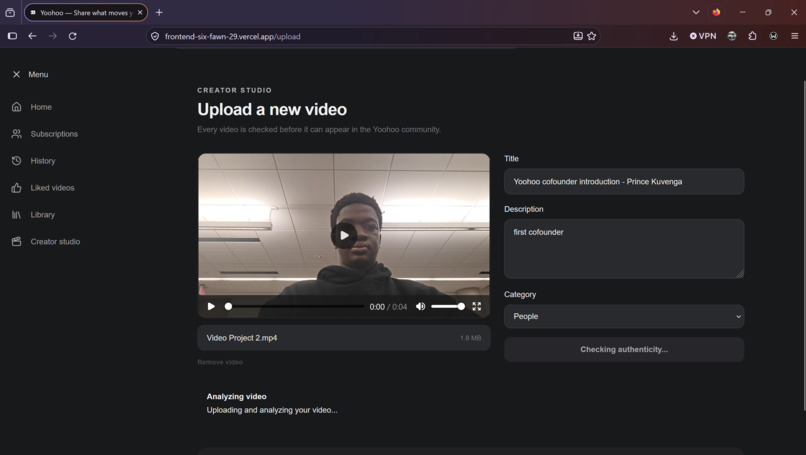
Task: Click the VPN button in toolbar
Action: [703, 36]
